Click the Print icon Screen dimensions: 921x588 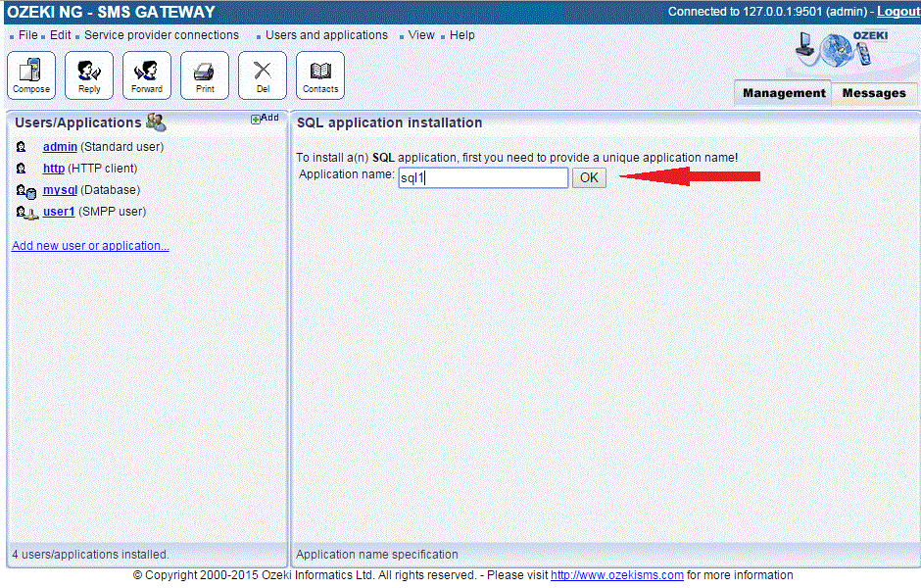point(204,74)
